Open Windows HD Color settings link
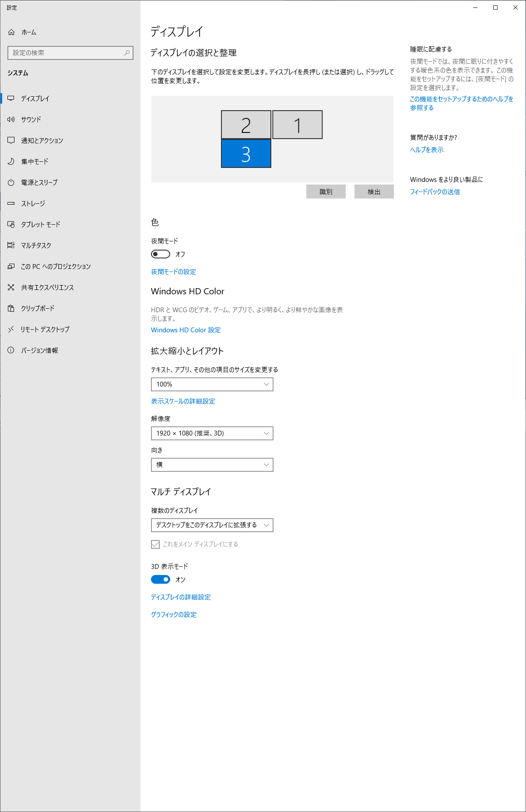Image resolution: width=526 pixels, height=812 pixels. (186, 330)
